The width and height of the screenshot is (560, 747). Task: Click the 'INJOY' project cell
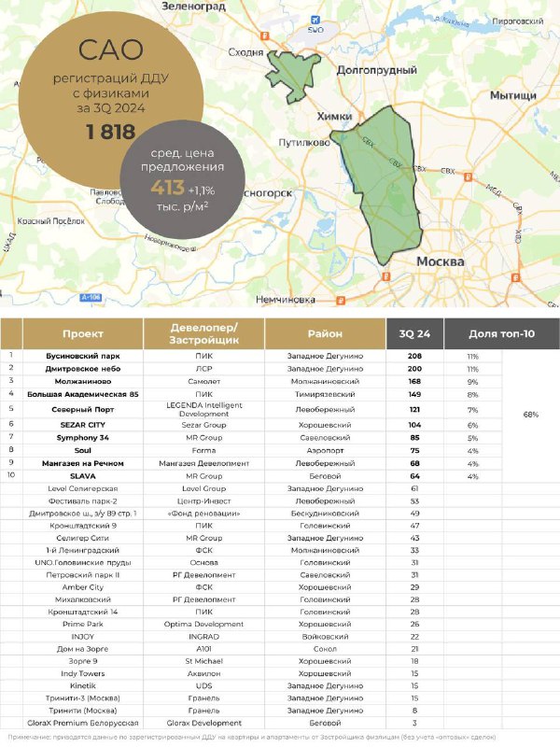[x=83, y=637]
